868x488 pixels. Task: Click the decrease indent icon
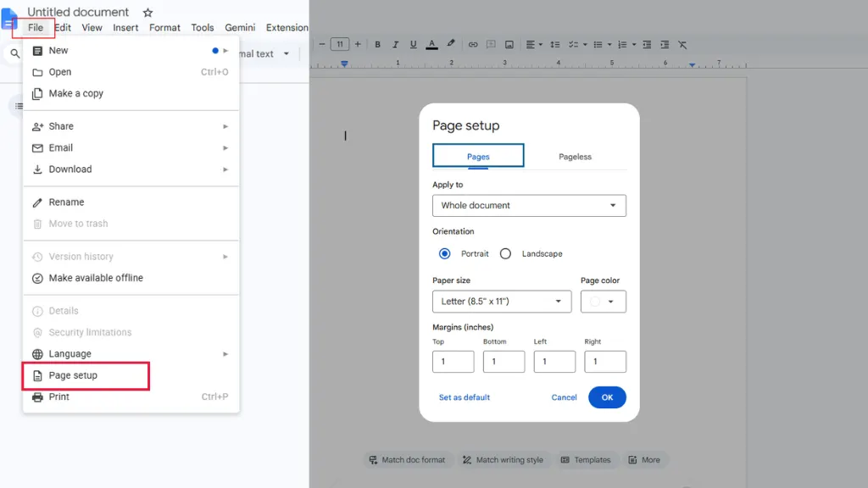647,45
